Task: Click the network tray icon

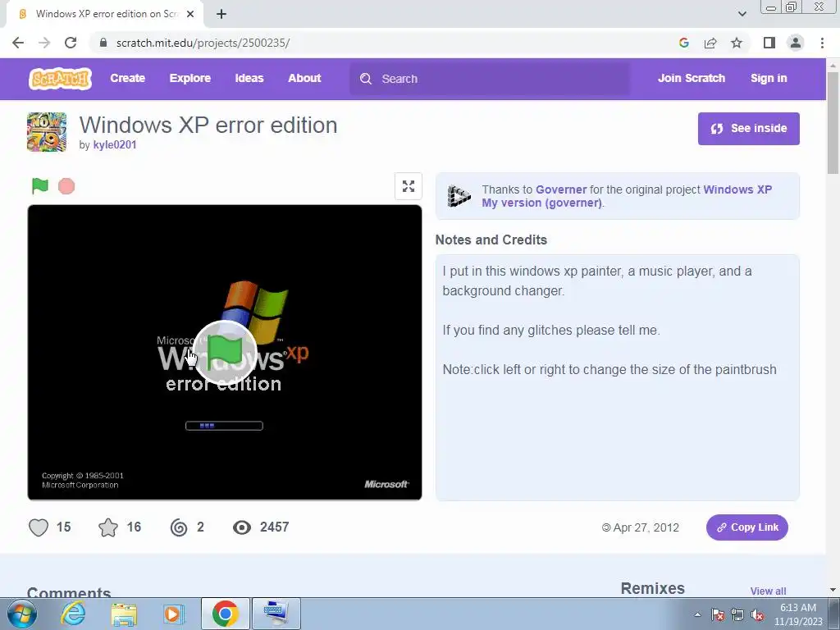Action: pos(737,614)
